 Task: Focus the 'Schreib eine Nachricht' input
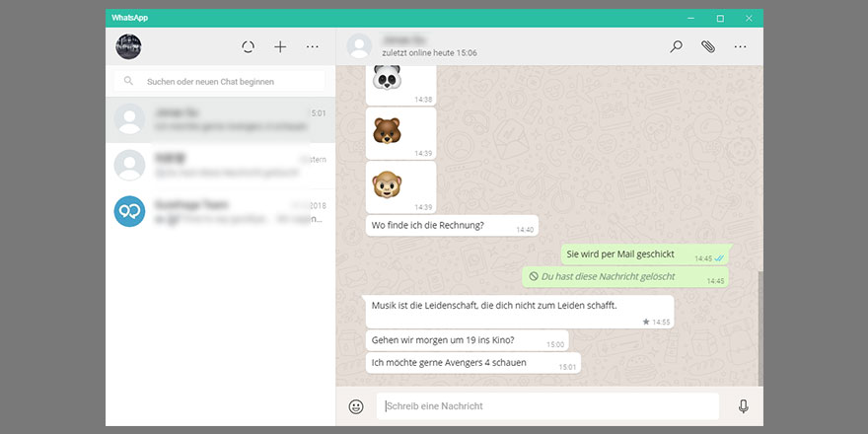click(x=547, y=406)
